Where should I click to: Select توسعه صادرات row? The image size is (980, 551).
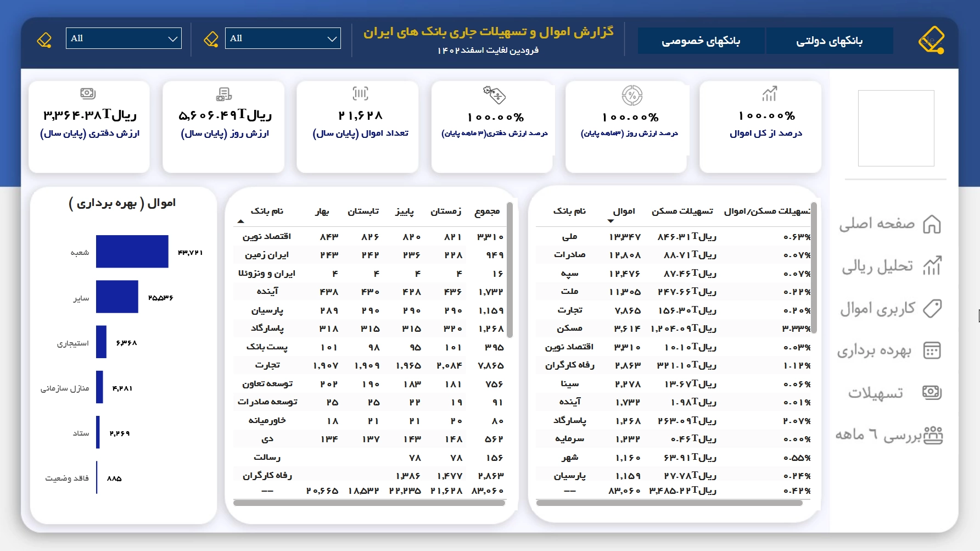point(369,402)
